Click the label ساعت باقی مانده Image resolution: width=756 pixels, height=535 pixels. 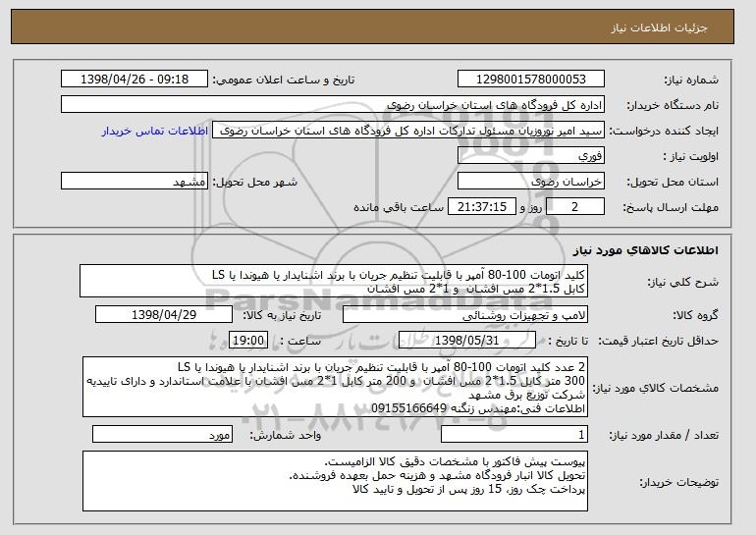[399, 207]
